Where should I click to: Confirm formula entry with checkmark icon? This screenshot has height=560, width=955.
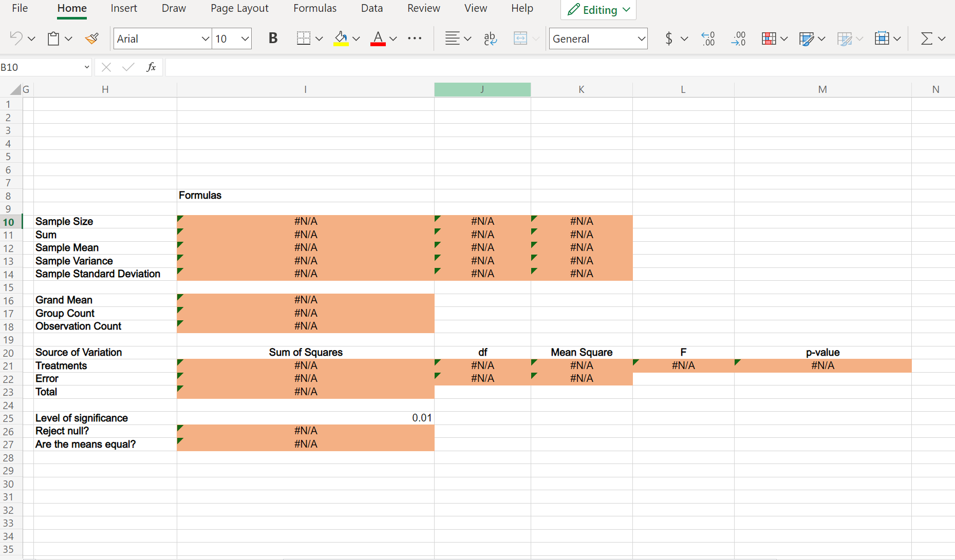coord(128,67)
